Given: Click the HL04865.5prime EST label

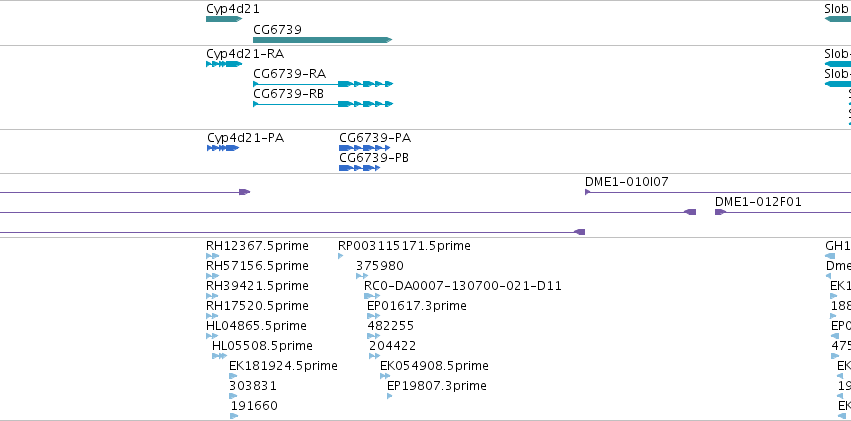Looking at the screenshot, I should pos(256,326).
